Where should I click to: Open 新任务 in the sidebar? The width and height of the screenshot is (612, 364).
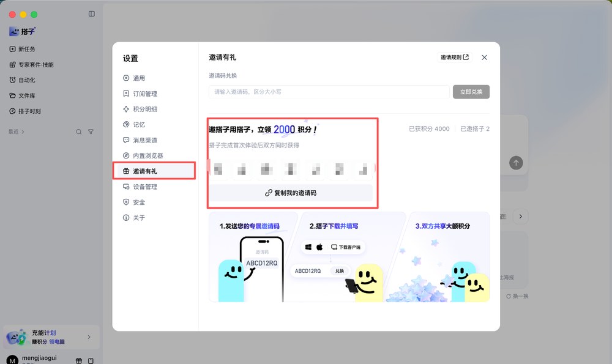coord(22,49)
